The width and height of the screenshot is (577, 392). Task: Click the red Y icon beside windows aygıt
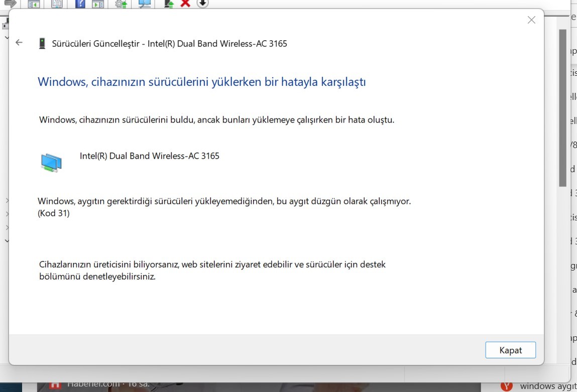coord(507,386)
